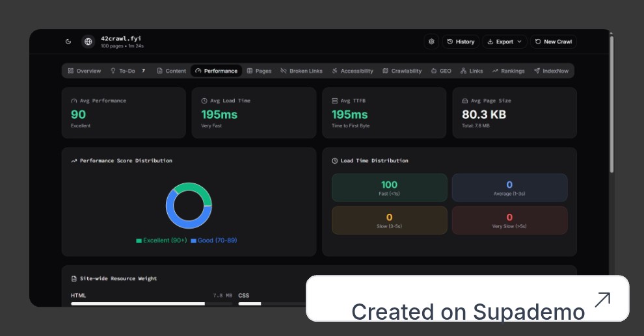Click the Excellent (90+) legend swatch
The width and height of the screenshot is (644, 336).
(x=139, y=240)
